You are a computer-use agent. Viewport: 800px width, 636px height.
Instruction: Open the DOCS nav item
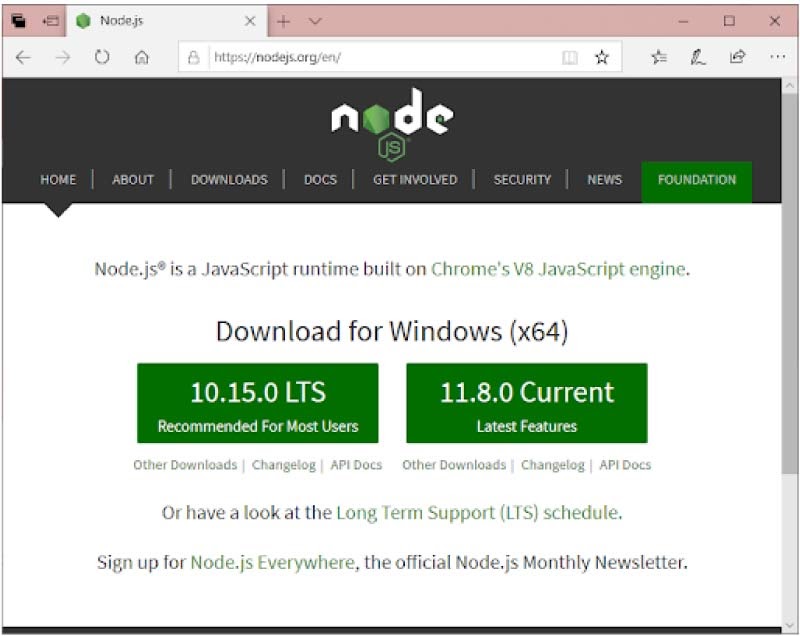(320, 180)
